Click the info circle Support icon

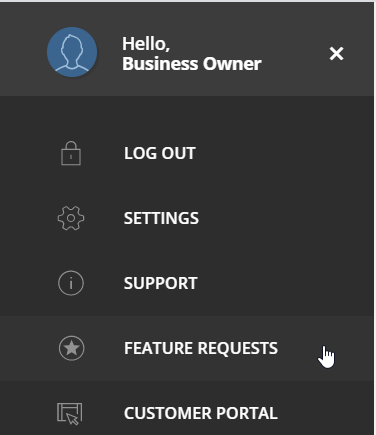point(71,283)
